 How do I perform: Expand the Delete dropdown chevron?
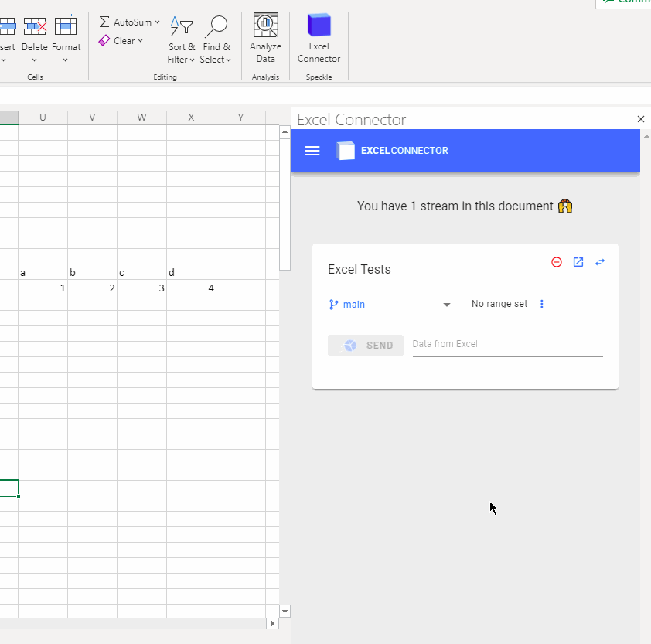(x=35, y=60)
